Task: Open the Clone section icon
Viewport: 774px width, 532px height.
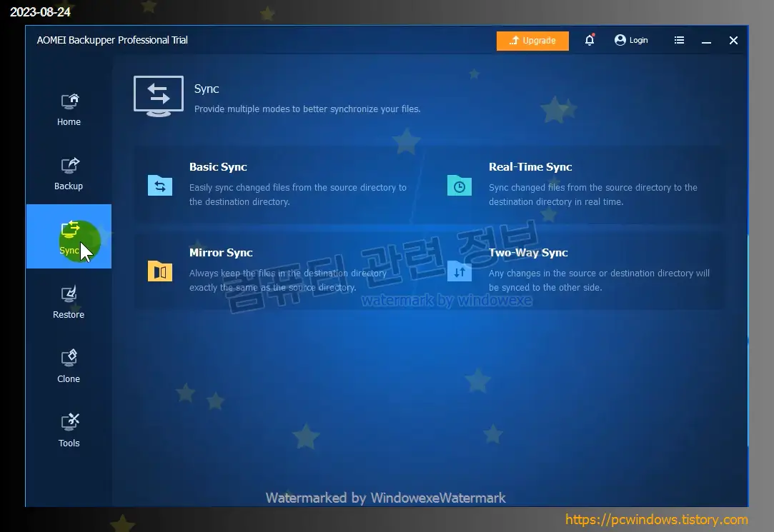Action: pyautogui.click(x=69, y=358)
